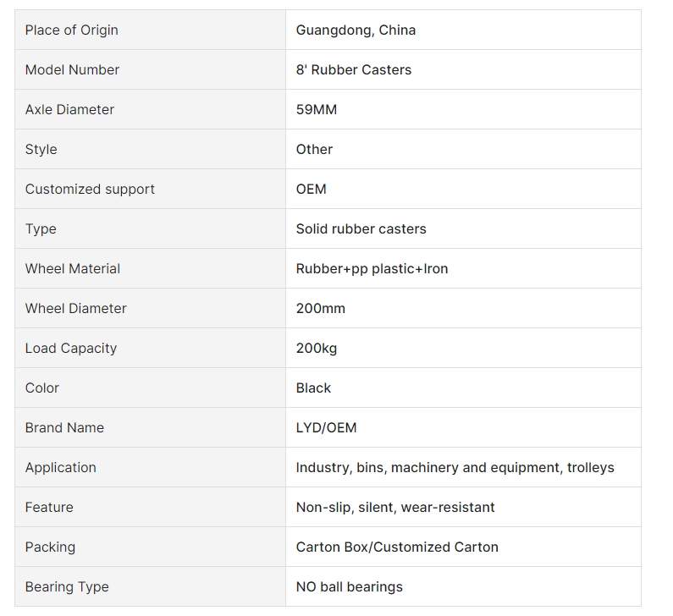Select the Rubber+pp plastic+Iron value
Viewport: 673px width, 616px height.
click(x=372, y=268)
